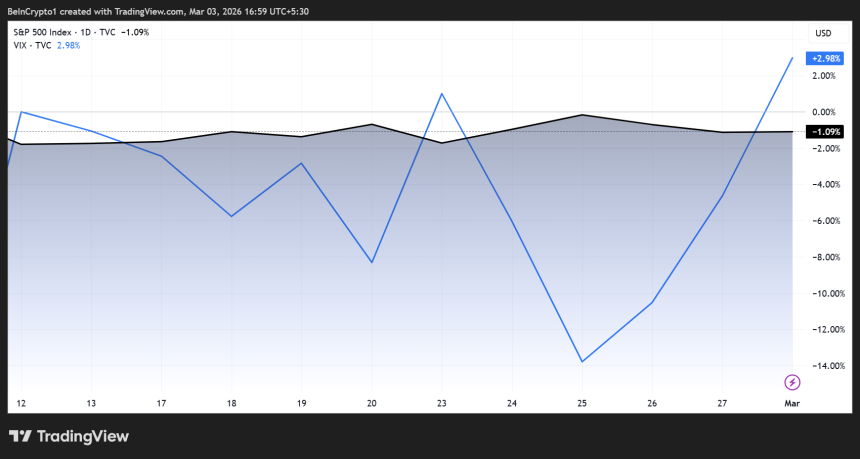Click the VIX line peak at date 23
This screenshot has width=860, height=459.
tap(442, 94)
